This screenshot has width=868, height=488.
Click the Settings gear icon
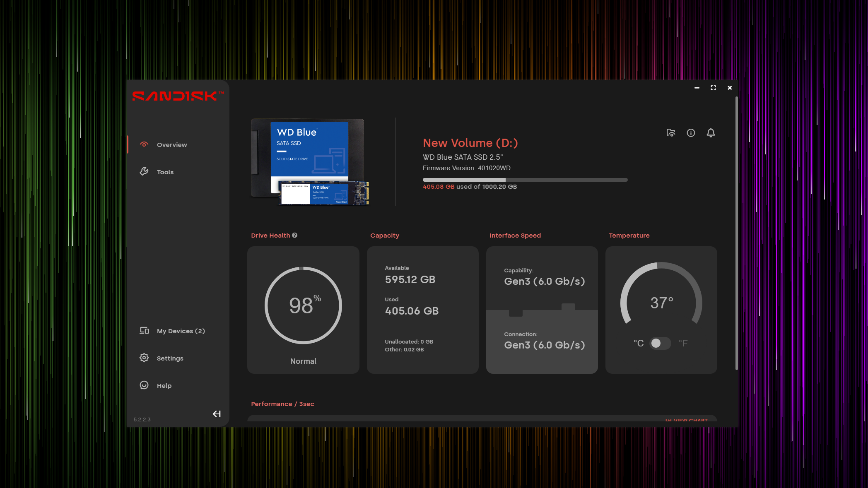[144, 358]
